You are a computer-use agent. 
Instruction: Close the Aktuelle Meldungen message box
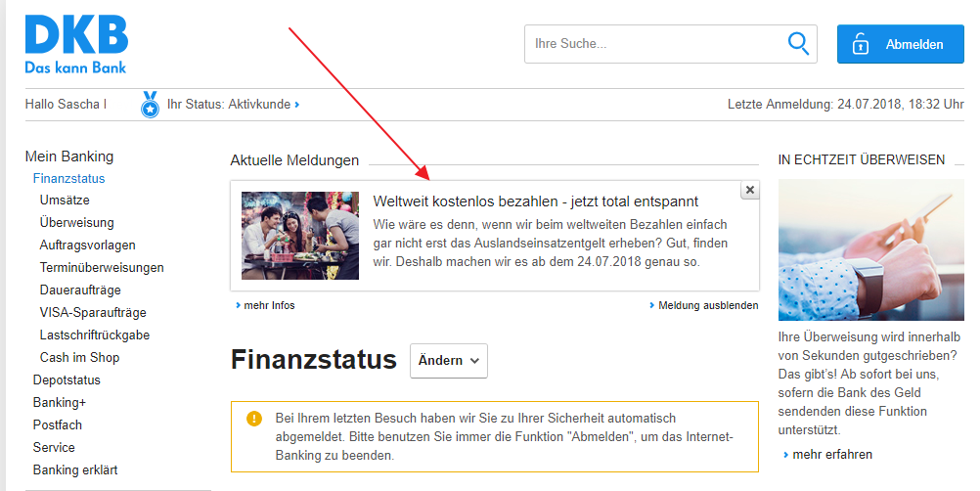[x=749, y=191]
